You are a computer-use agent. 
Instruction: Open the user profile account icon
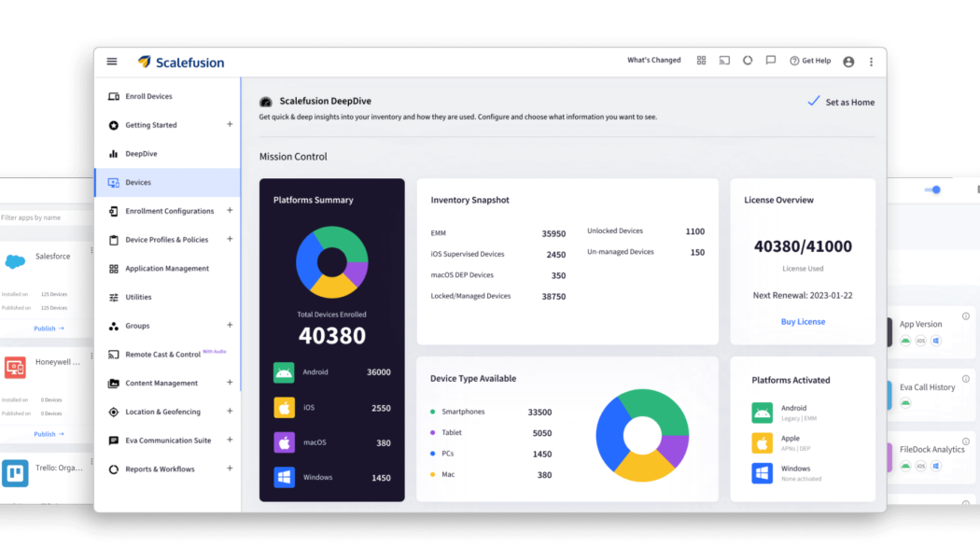tap(848, 60)
